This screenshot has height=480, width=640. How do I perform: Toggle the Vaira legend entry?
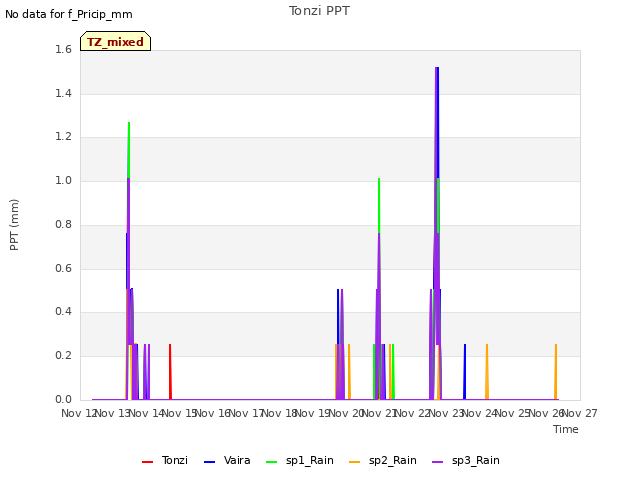[x=227, y=461]
